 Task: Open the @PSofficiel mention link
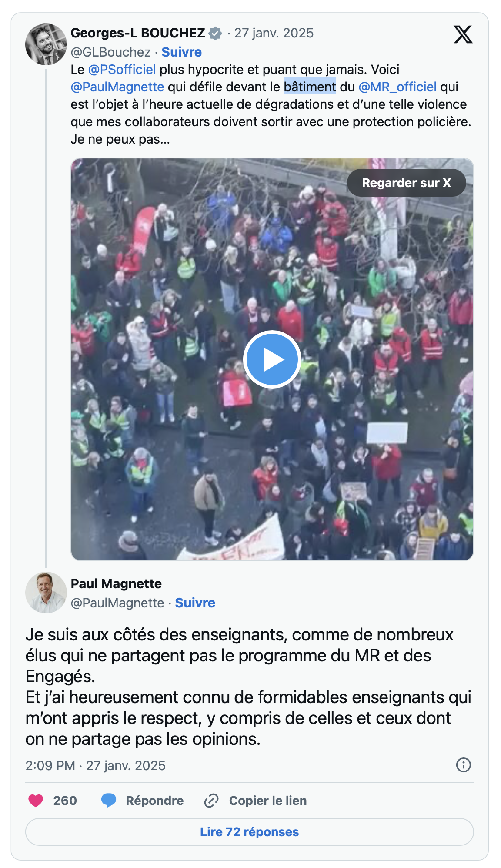click(x=122, y=70)
